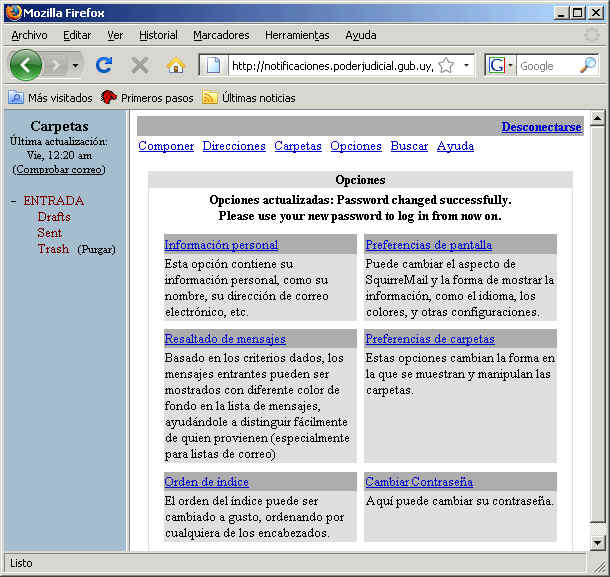This screenshot has height=577, width=610.
Task: Open the Historial menu
Action: coord(158,35)
